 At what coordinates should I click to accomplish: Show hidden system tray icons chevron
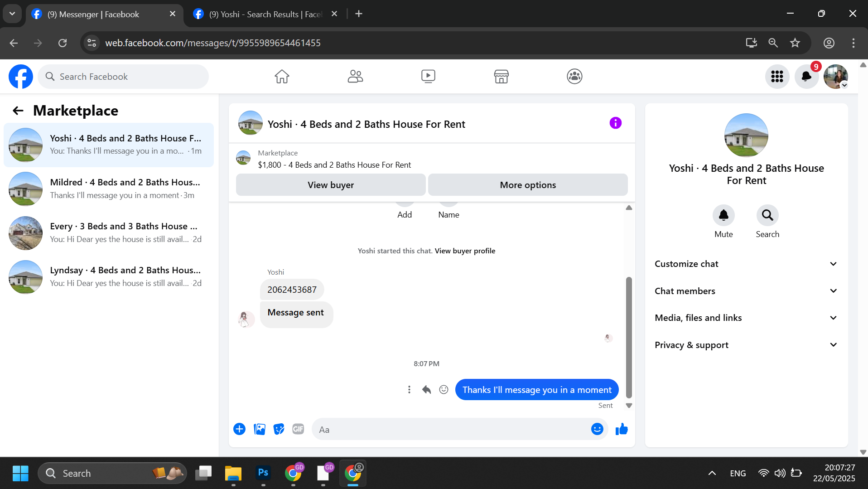[712, 473]
